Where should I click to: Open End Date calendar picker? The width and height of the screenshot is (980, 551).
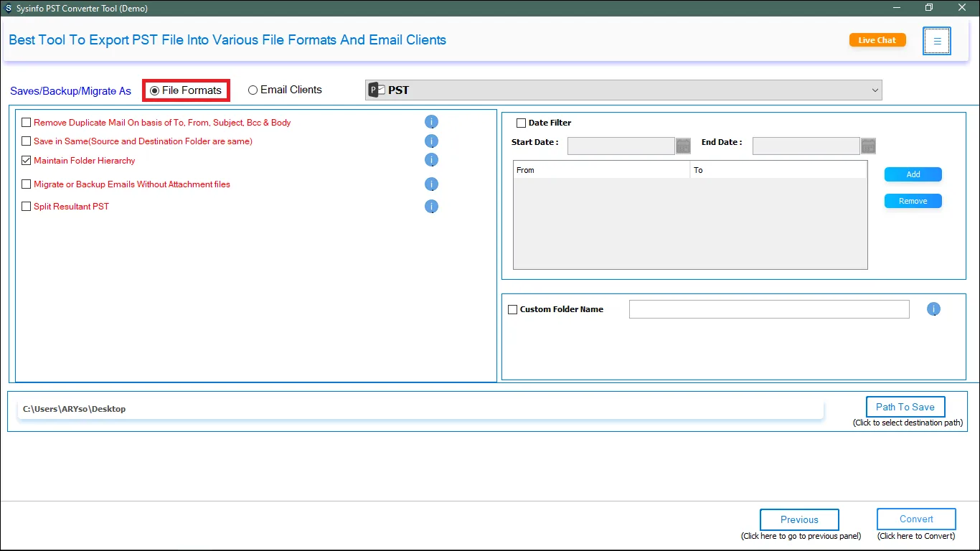coord(868,146)
